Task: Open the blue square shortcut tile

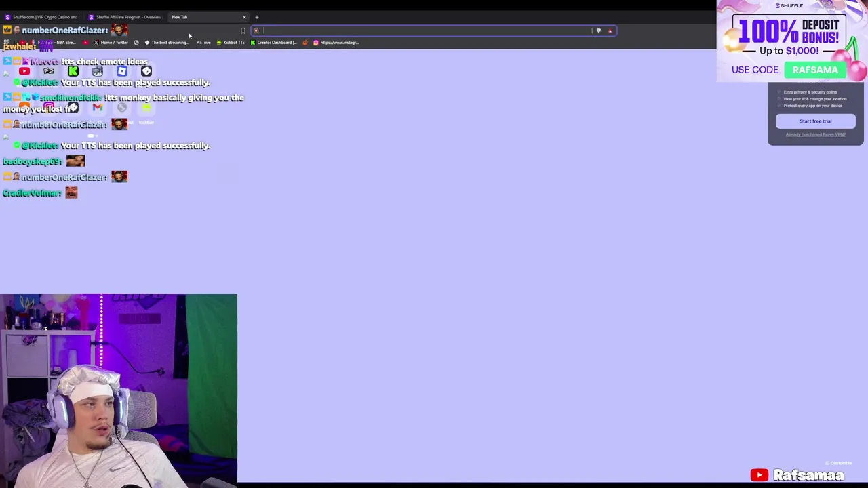Action: click(x=122, y=71)
